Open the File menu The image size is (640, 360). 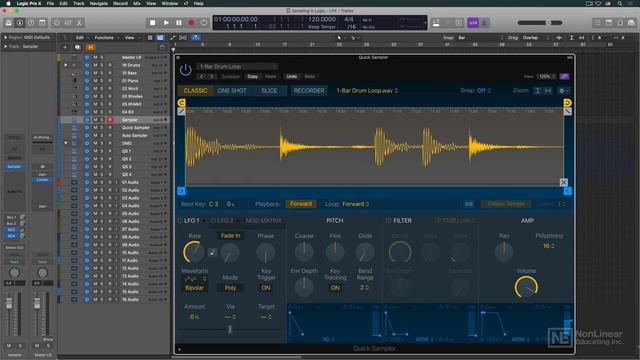pos(50,3)
